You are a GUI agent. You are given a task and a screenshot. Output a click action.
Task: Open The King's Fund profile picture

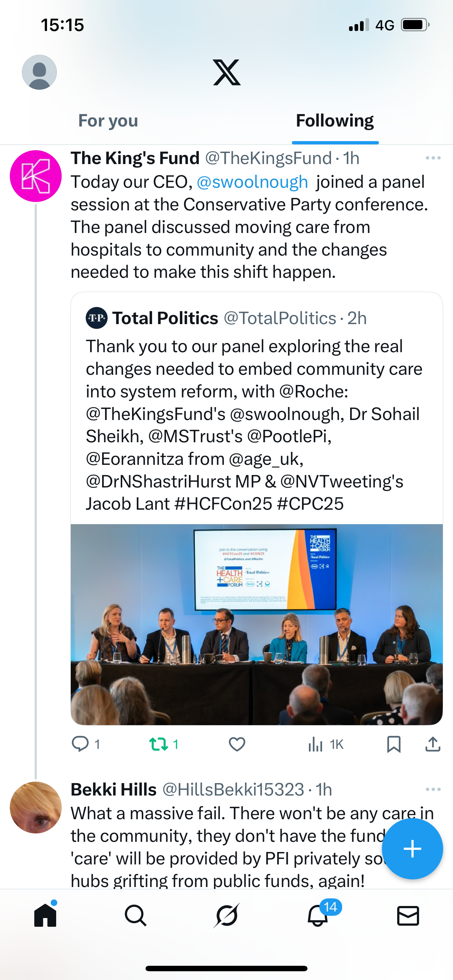click(36, 176)
